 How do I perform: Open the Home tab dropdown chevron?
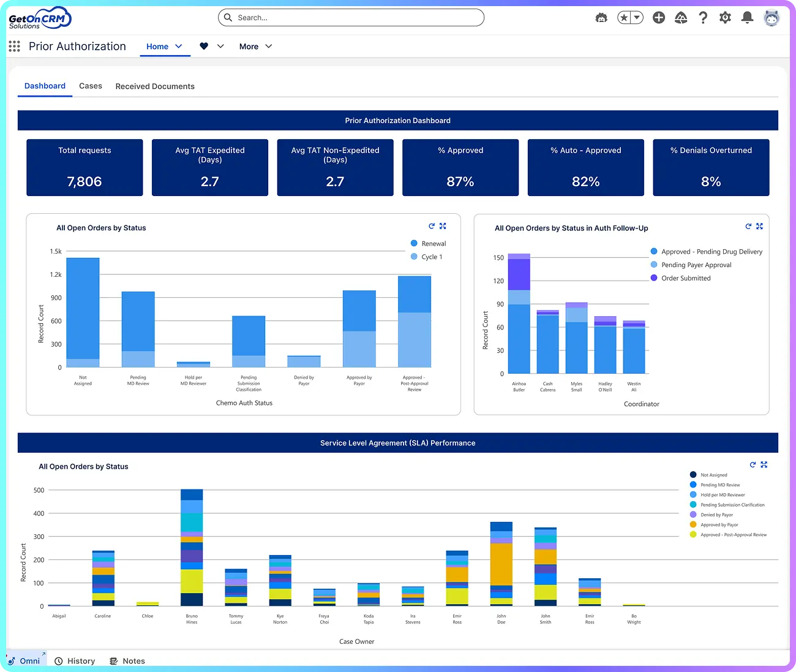179,46
